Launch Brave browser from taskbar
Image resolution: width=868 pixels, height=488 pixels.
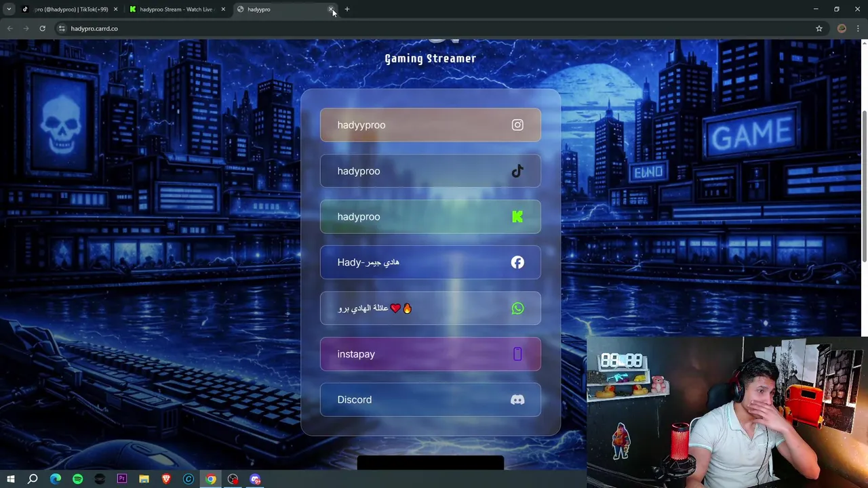click(166, 479)
